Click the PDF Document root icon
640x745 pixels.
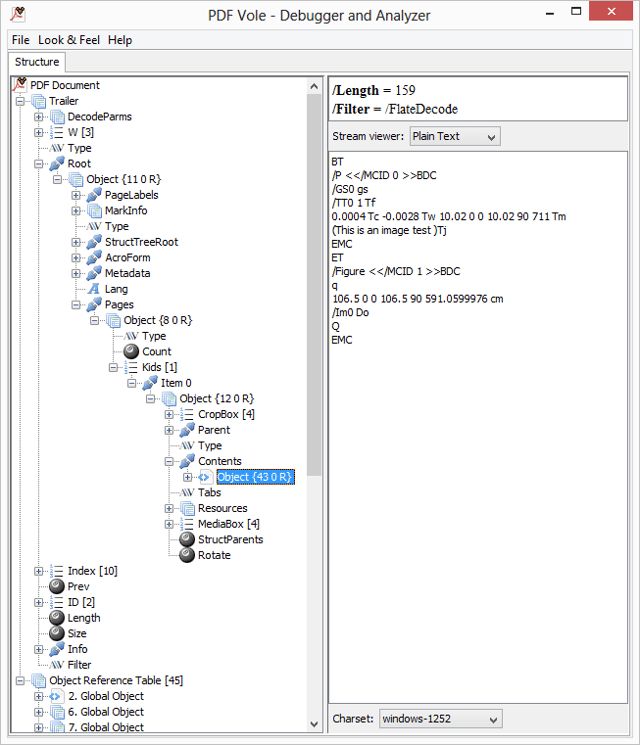coord(19,85)
